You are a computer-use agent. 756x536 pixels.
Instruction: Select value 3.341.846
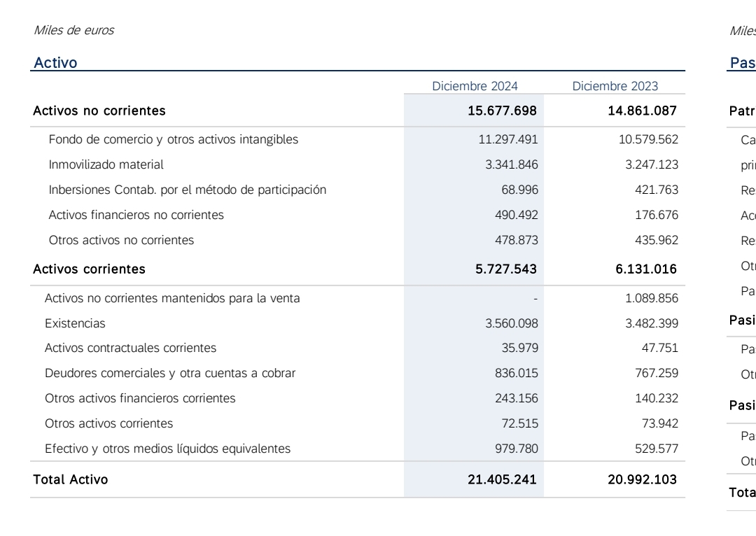pos(512,165)
